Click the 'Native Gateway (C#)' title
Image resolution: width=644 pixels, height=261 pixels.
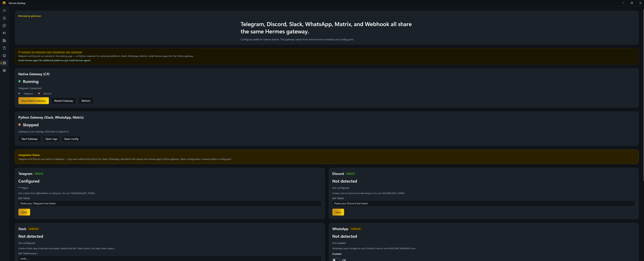pos(34,74)
